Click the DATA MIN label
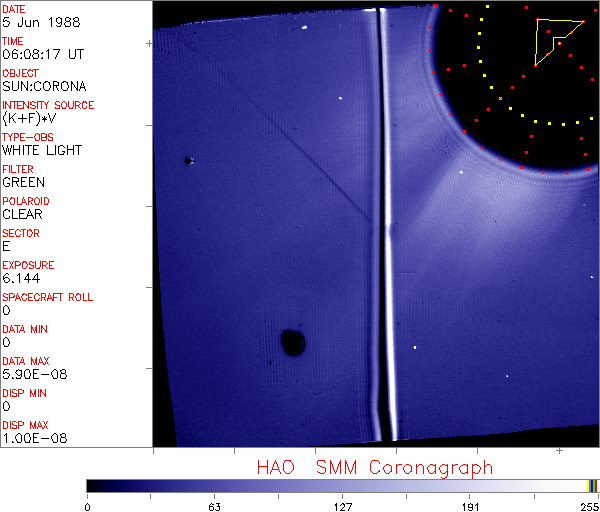 pyautogui.click(x=25, y=329)
